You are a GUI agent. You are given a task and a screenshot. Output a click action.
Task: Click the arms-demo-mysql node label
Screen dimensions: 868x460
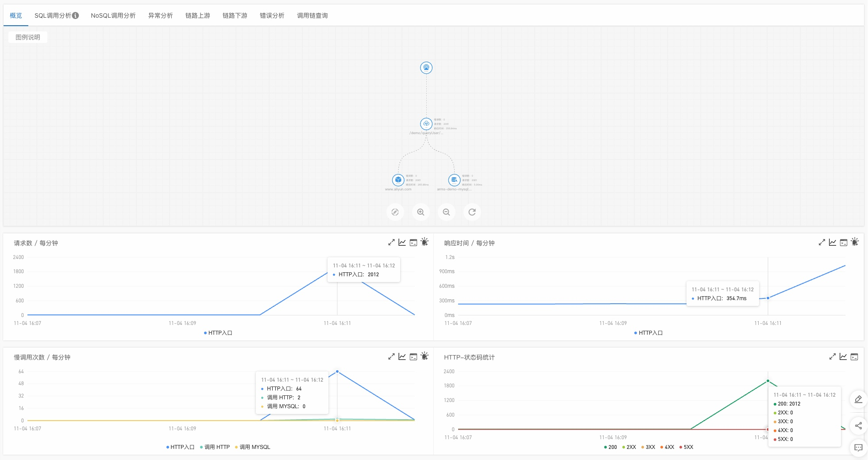pyautogui.click(x=454, y=189)
